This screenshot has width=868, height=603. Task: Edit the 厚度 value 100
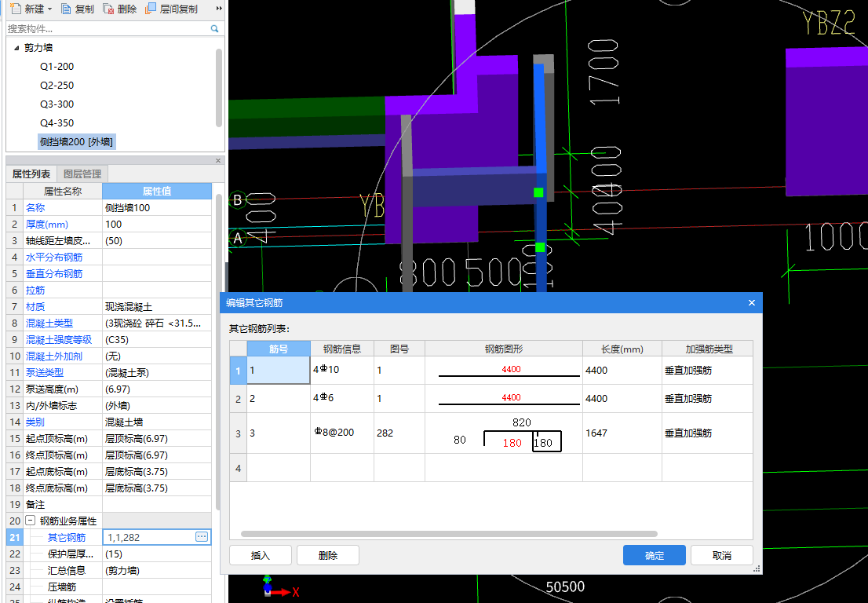click(157, 225)
